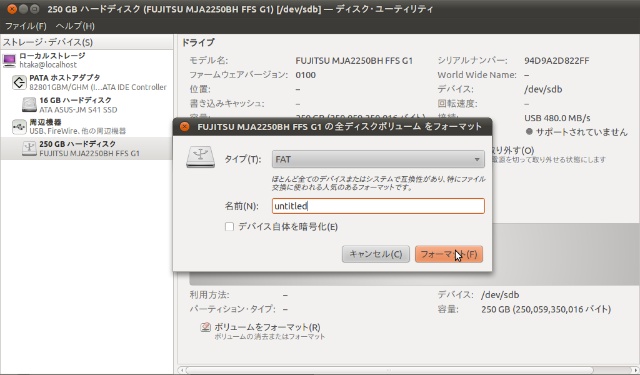This screenshot has width=640, height=375.
Task: Click the ドライブ section heading
Action: pyautogui.click(x=198, y=42)
